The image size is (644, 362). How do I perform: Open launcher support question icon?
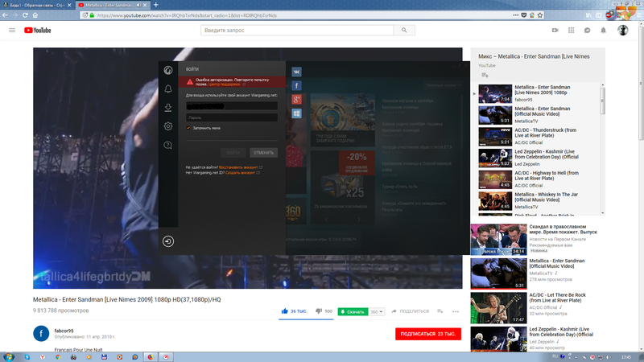point(168,145)
